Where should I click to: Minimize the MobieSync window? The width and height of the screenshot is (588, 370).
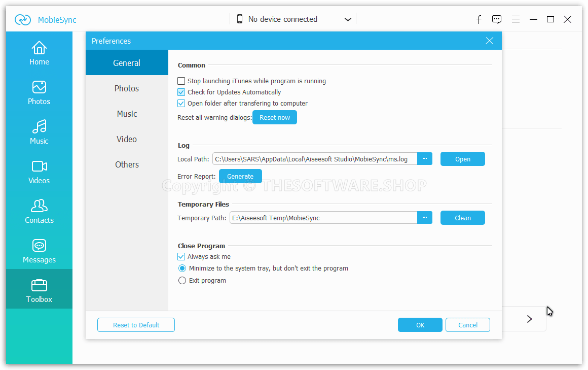[533, 19]
